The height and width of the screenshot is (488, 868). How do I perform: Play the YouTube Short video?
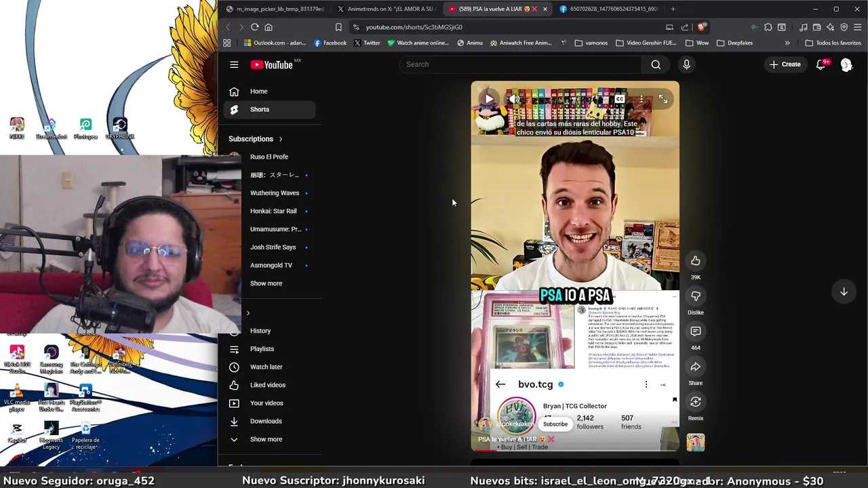[489, 99]
